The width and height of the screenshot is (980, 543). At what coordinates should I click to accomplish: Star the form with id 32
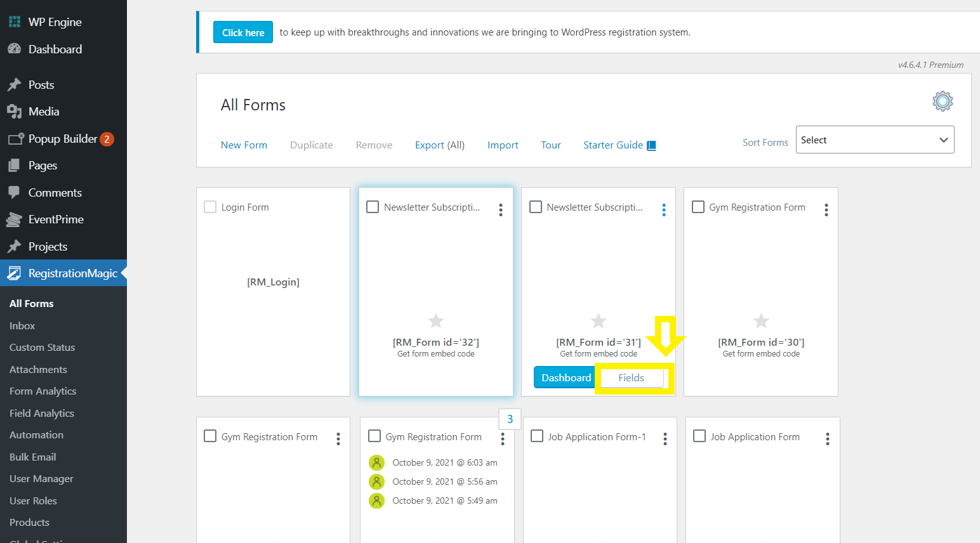coord(436,321)
